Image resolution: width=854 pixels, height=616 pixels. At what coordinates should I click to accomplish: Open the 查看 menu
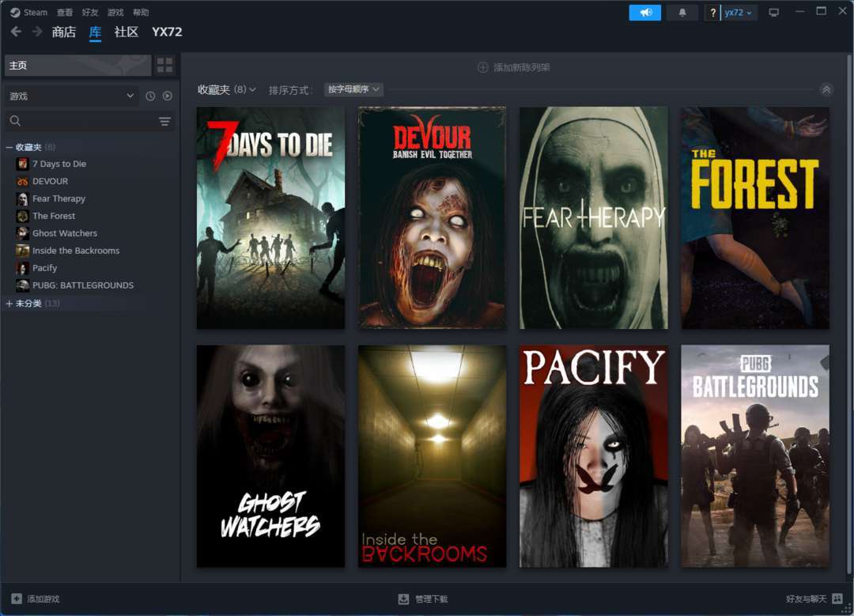[x=65, y=13]
